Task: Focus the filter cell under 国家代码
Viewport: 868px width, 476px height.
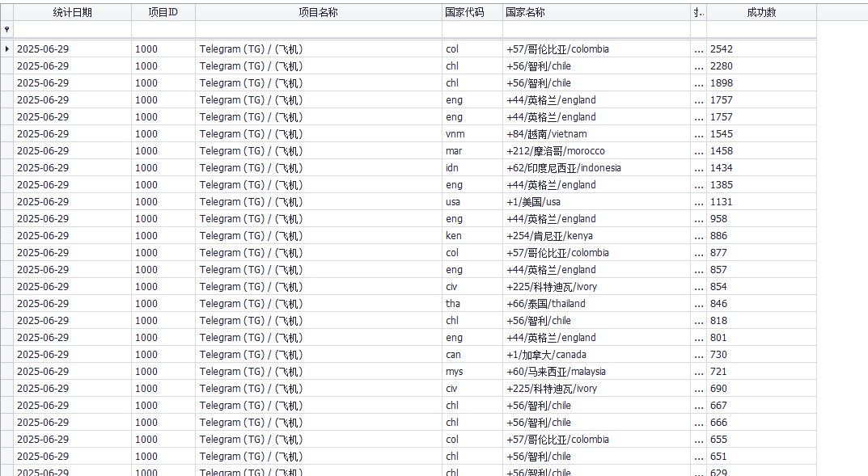Action: click(472, 29)
